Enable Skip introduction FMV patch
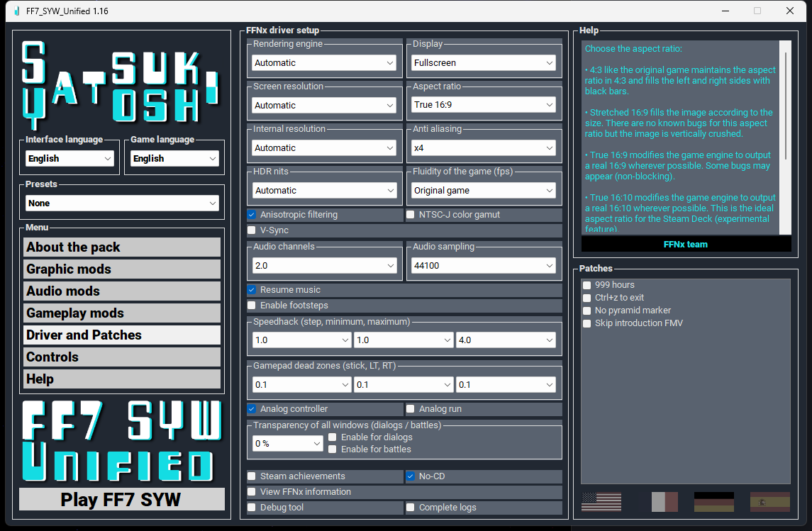 pos(587,323)
